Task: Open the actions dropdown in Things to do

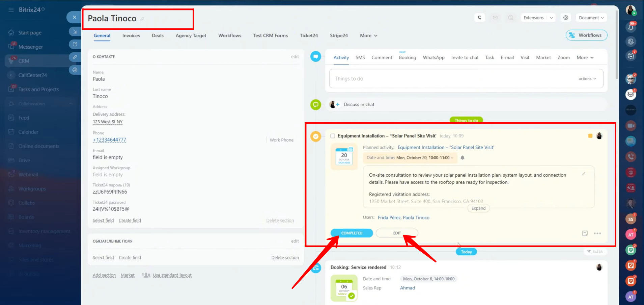Action: pyautogui.click(x=587, y=79)
